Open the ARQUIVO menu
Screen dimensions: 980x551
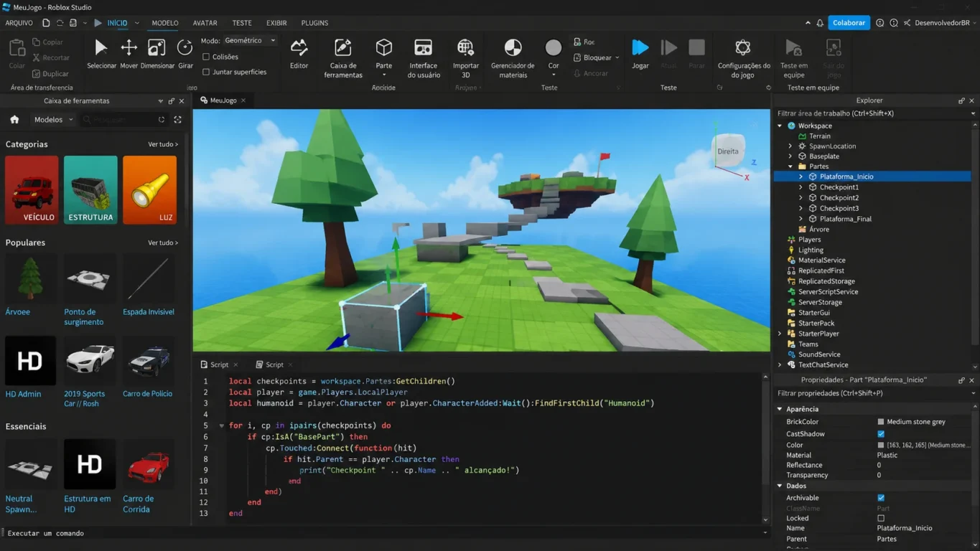click(19, 23)
